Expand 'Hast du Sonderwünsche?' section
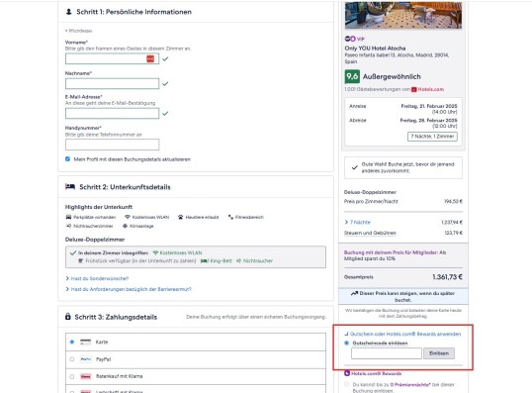Viewport: 532px width, 393px height. (x=97, y=278)
